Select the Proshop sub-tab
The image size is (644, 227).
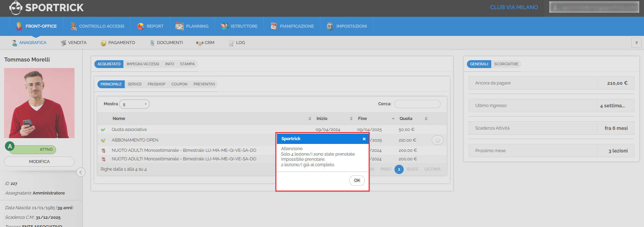(157, 84)
